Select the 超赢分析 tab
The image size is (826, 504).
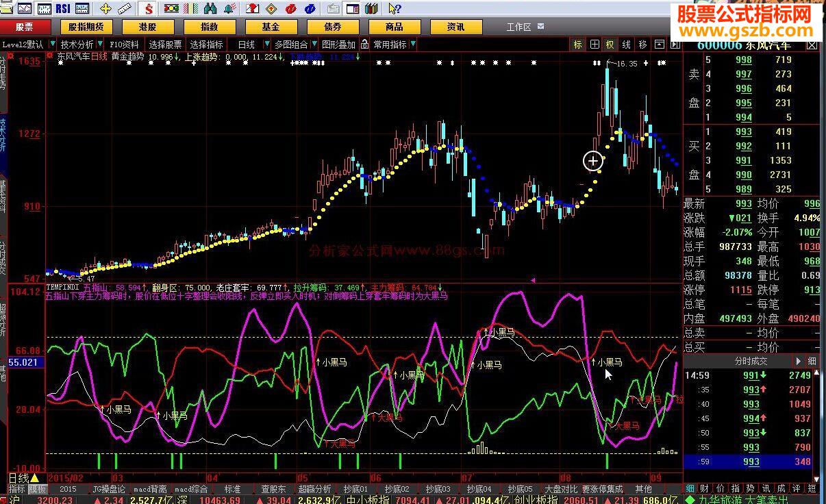(315, 489)
